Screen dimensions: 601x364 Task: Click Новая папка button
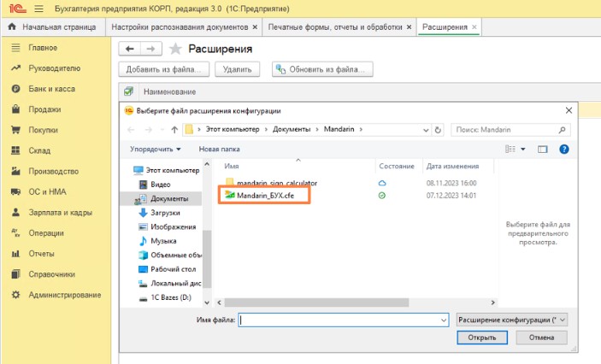[219, 149]
